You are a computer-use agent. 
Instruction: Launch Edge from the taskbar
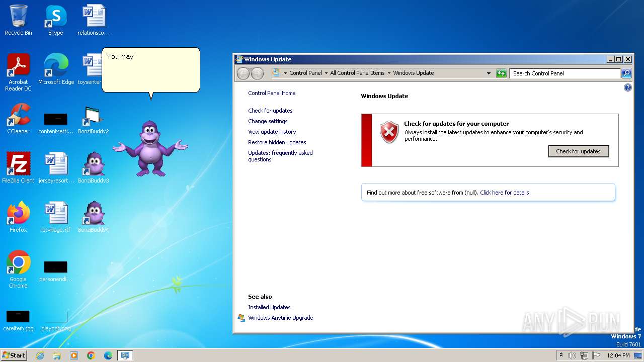108,355
